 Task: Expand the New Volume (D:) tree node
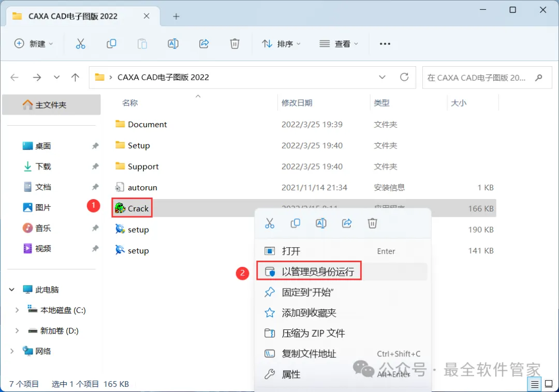17,331
